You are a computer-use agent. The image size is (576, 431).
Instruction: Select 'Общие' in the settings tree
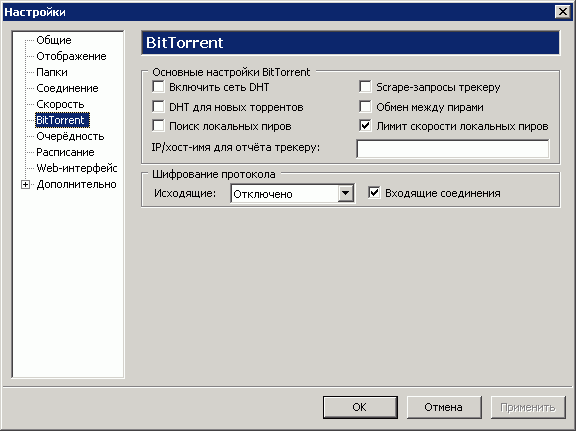point(54,40)
